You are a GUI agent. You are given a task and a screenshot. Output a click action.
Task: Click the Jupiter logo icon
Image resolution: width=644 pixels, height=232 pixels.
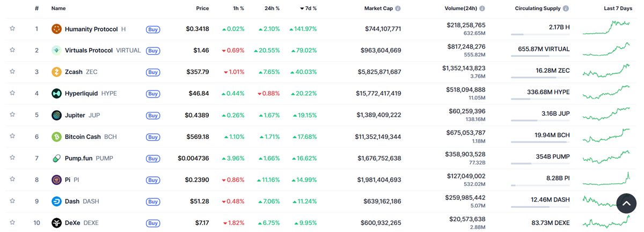[56, 115]
